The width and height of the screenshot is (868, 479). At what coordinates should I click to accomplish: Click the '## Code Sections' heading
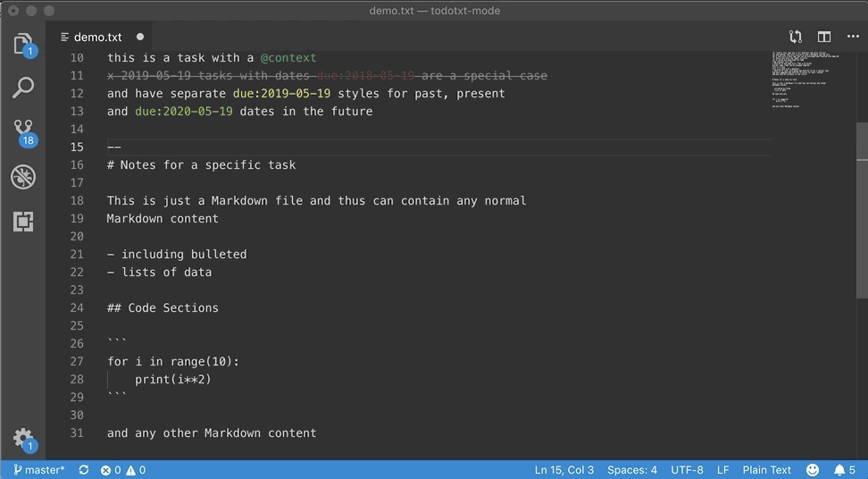163,308
